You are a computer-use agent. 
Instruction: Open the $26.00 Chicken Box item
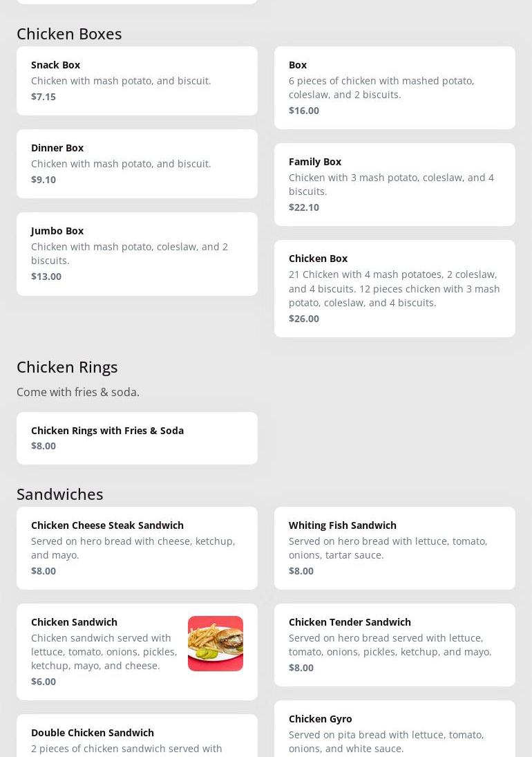pos(395,288)
